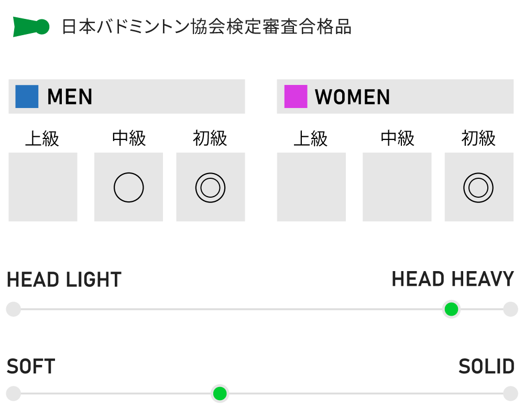
Task: Click the double circle under men's 初級
Action: [x=211, y=188]
